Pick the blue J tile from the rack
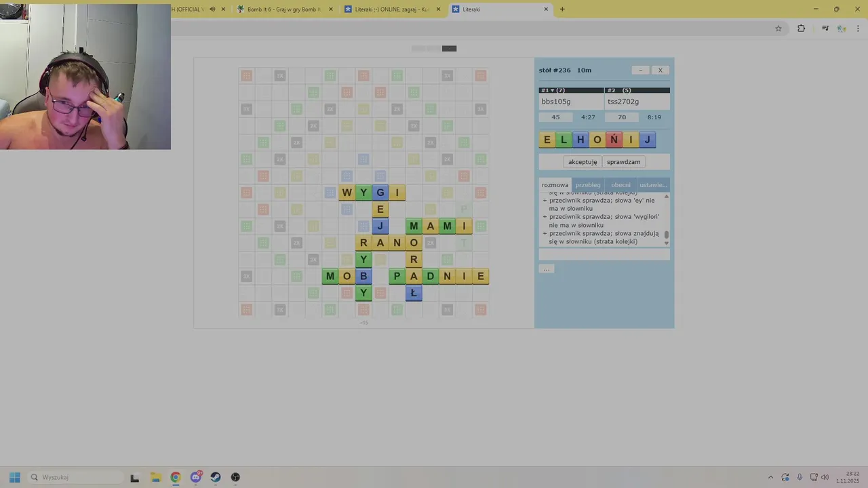 pyautogui.click(x=648, y=140)
